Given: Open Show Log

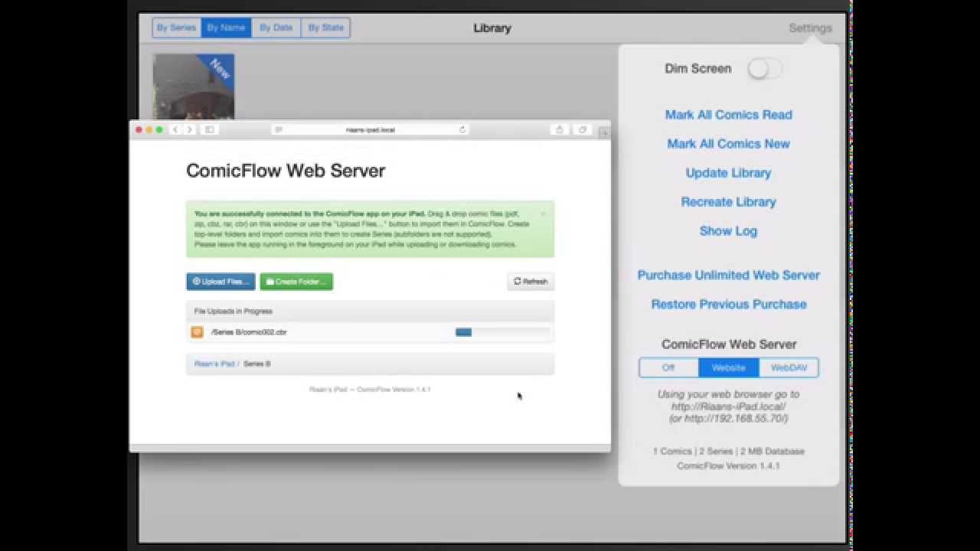Looking at the screenshot, I should coord(729,231).
